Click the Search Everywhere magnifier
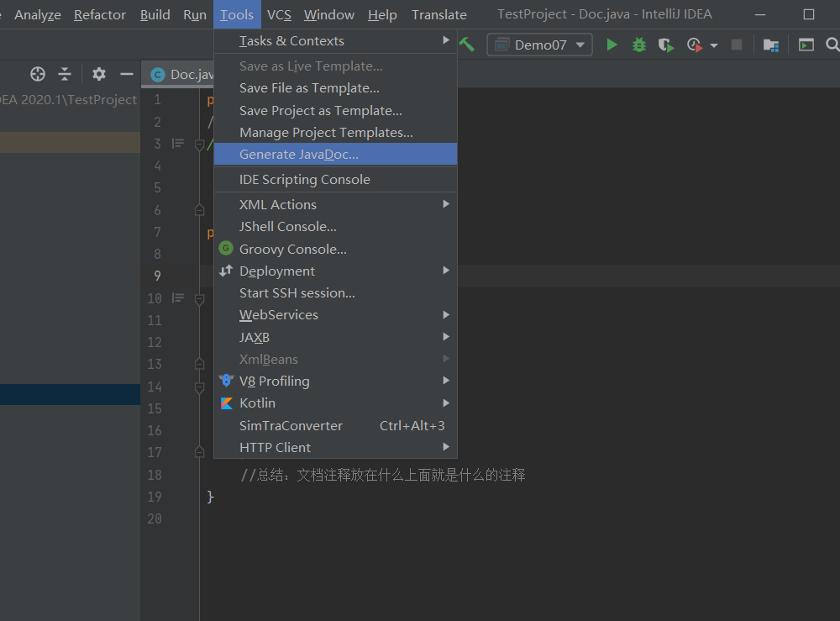This screenshot has height=621, width=840. coord(832,45)
